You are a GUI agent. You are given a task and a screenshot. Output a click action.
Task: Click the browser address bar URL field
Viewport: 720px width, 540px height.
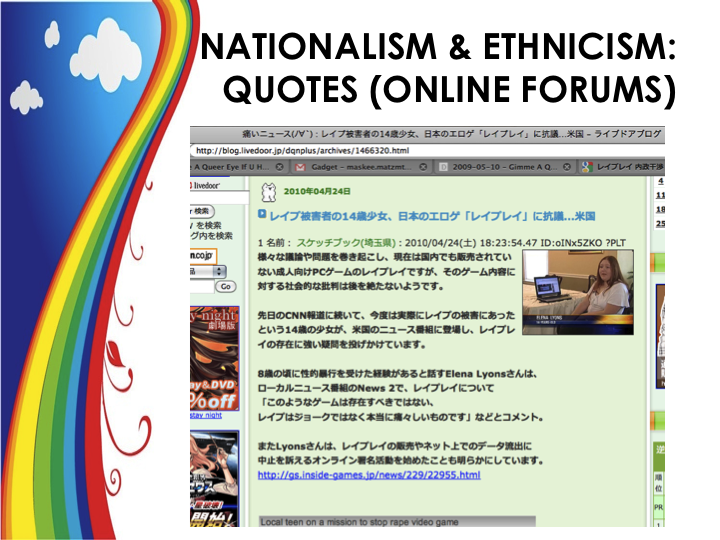tap(427, 151)
